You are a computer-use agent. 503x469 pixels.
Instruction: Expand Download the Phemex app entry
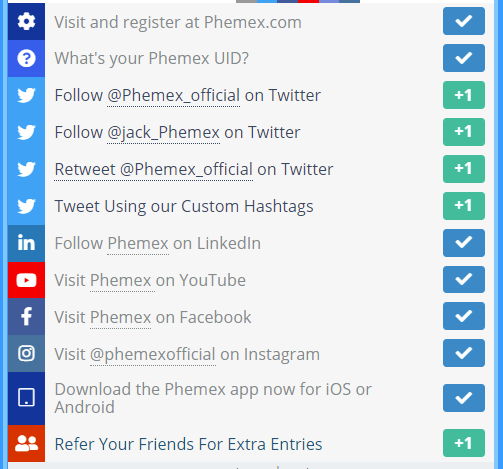250,398
